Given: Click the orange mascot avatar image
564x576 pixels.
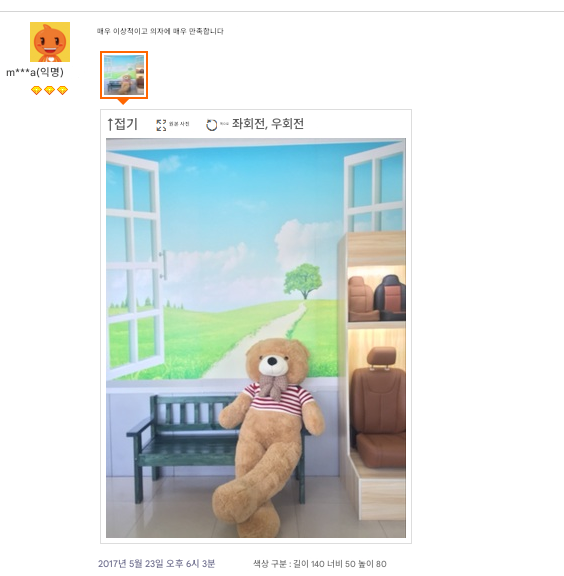Looking at the screenshot, I should click(x=50, y=42).
